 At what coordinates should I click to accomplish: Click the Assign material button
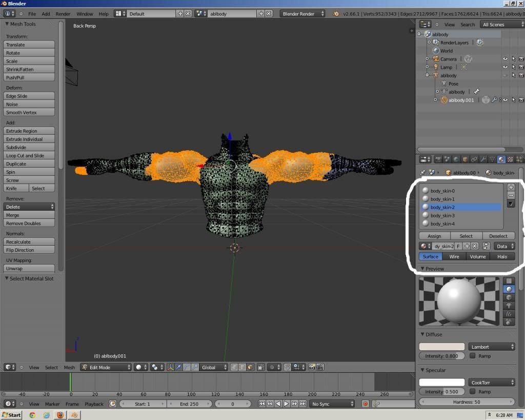434,236
